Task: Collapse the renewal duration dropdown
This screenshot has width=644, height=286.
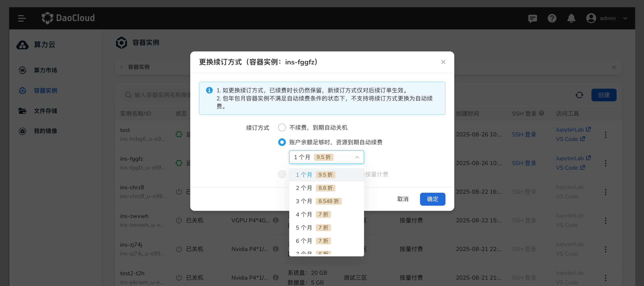Action: [x=357, y=157]
